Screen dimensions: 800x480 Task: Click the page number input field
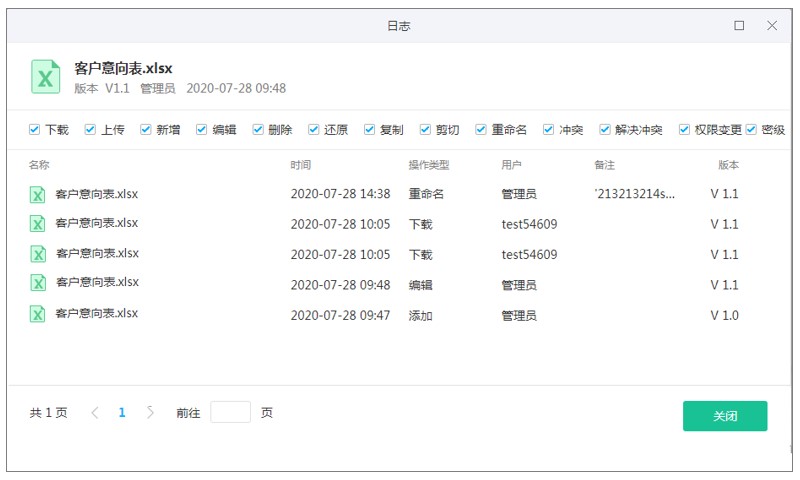point(230,412)
